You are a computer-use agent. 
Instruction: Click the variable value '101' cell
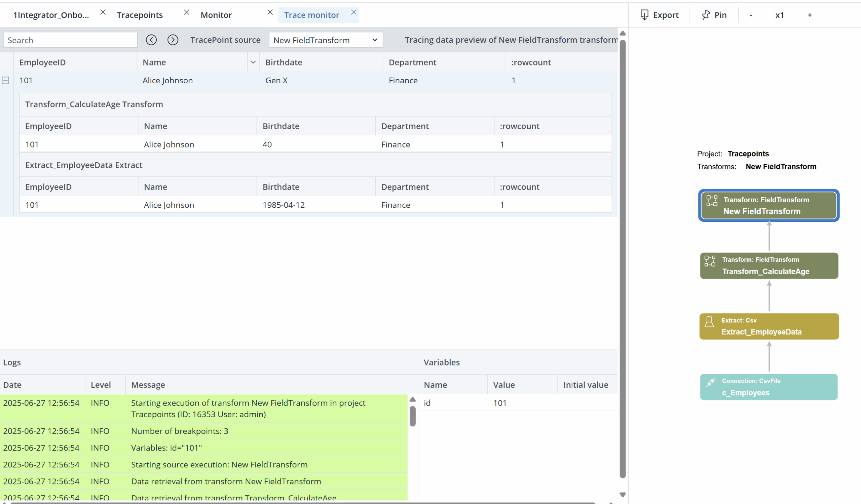coord(500,403)
